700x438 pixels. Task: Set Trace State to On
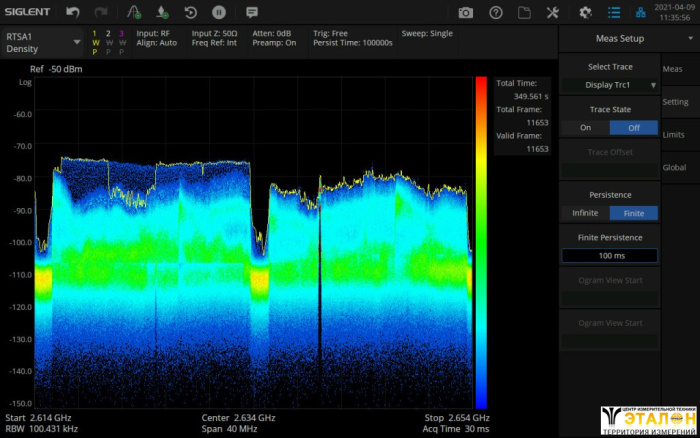click(x=585, y=127)
